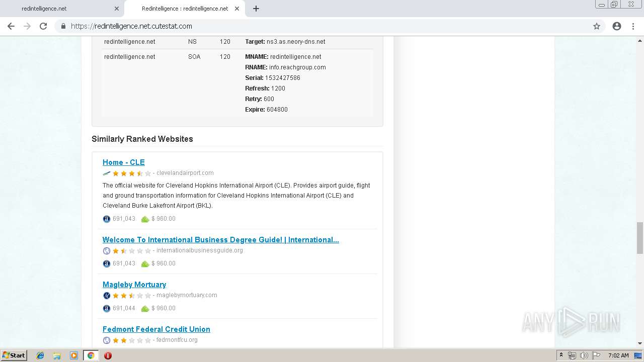Open Action Center flag icon
The width and height of the screenshot is (644, 362).
point(596,355)
